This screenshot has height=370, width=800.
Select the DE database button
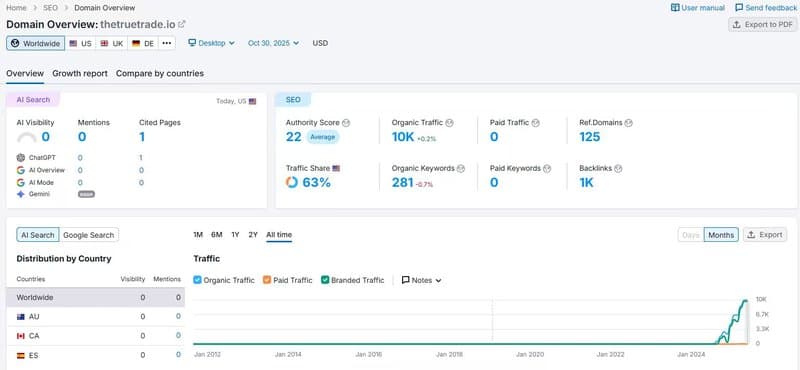click(143, 43)
